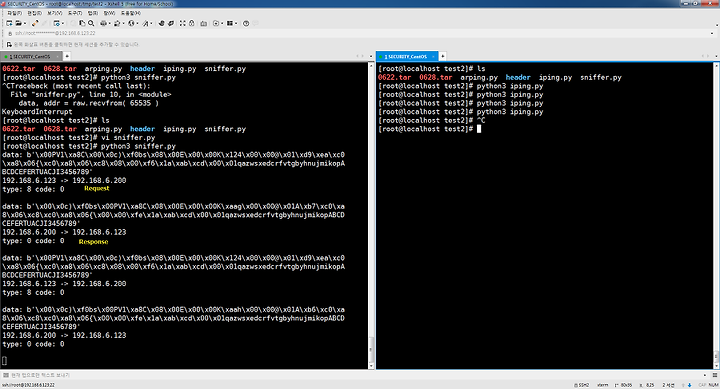Click the Lock screen padlock icon
This screenshot has width=720, height=389.
tap(191, 23)
